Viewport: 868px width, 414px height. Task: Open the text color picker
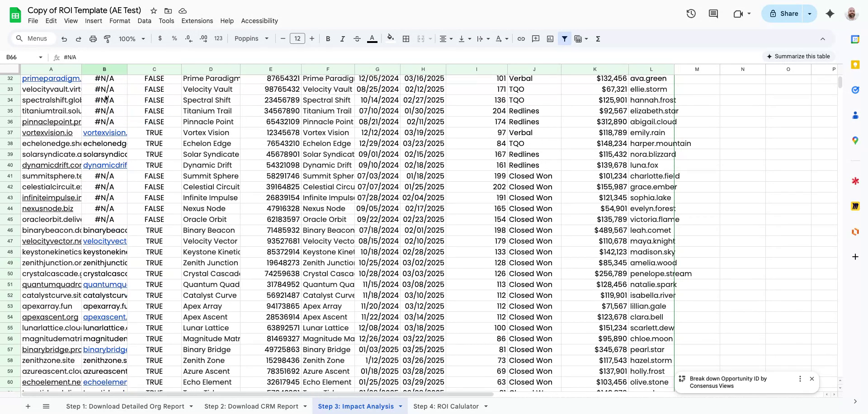tap(372, 38)
